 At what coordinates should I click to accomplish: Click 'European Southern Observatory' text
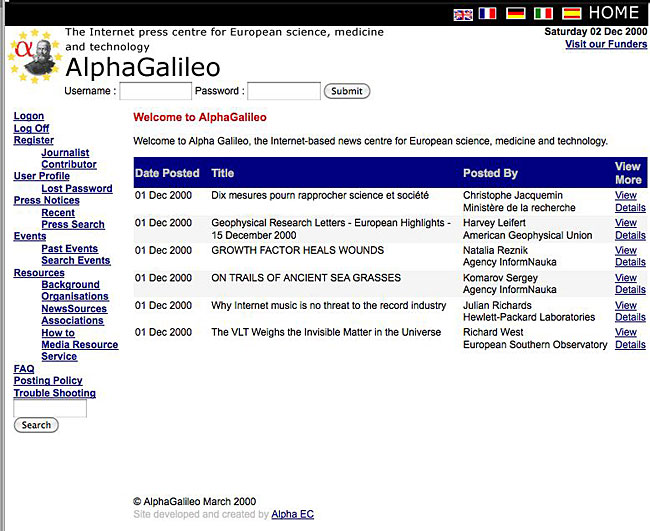tap(535, 345)
